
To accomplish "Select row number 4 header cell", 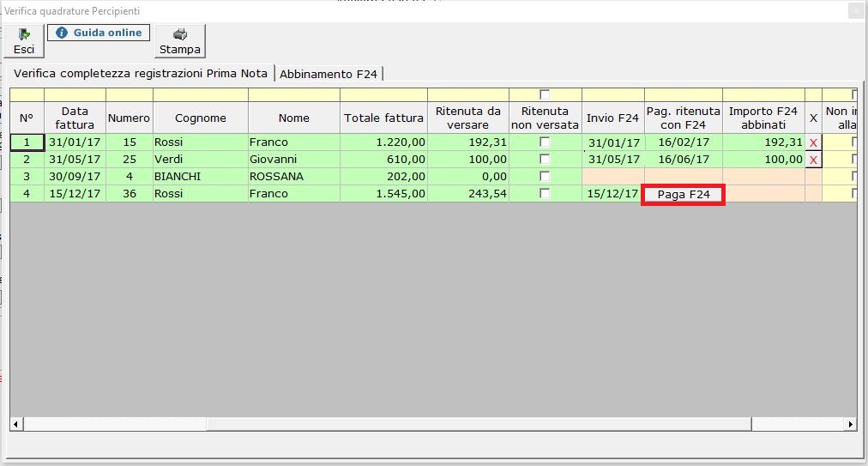I will [27, 194].
